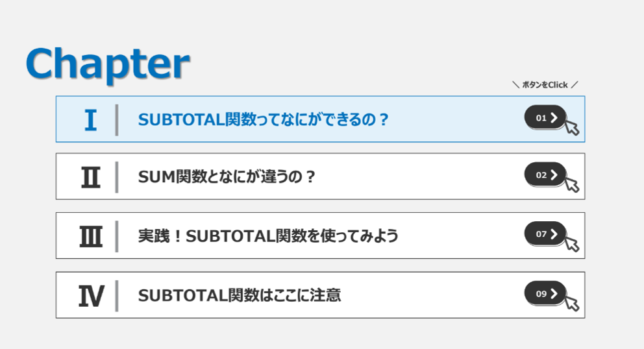Select Roman numeral IV chapter marker
The width and height of the screenshot is (644, 349).
point(91,296)
